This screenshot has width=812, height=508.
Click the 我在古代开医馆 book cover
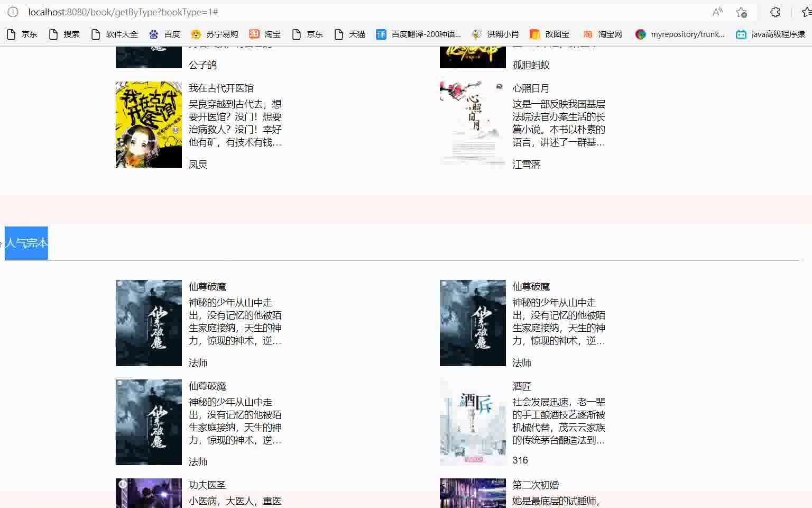(x=149, y=124)
